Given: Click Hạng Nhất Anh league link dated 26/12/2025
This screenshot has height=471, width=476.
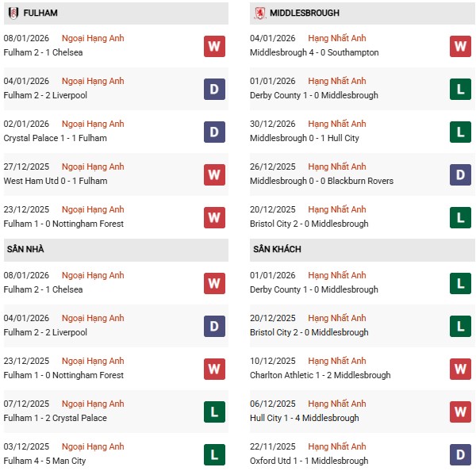Looking at the screenshot, I should click(x=337, y=167).
